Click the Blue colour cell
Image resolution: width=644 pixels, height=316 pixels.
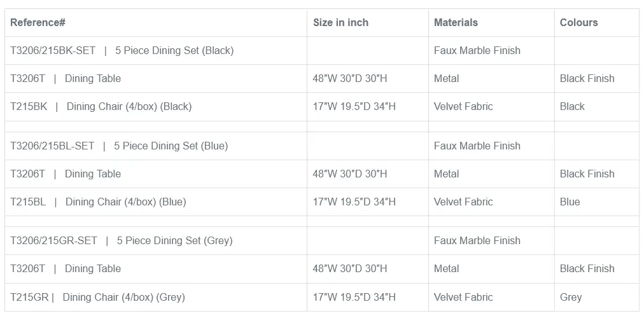pyautogui.click(x=570, y=202)
